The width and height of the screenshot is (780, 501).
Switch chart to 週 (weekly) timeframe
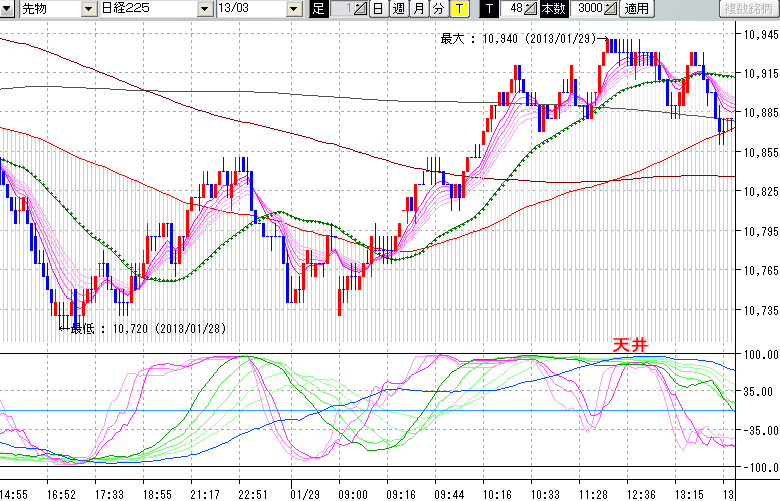coord(398,9)
